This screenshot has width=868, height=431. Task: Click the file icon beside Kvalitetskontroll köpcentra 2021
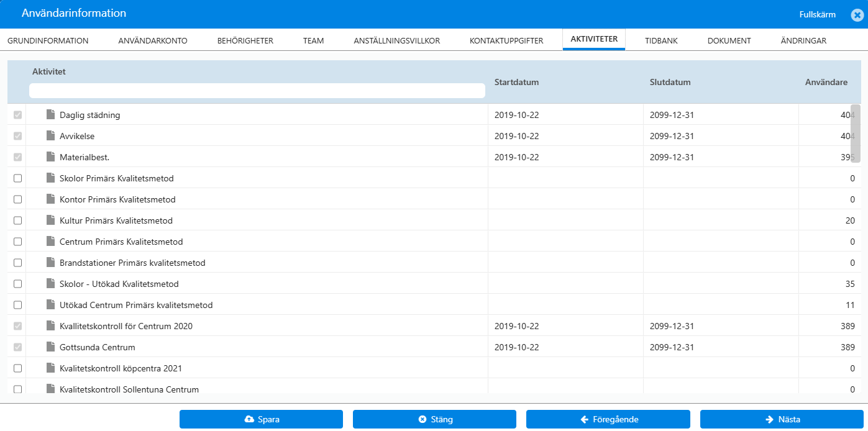coord(51,368)
